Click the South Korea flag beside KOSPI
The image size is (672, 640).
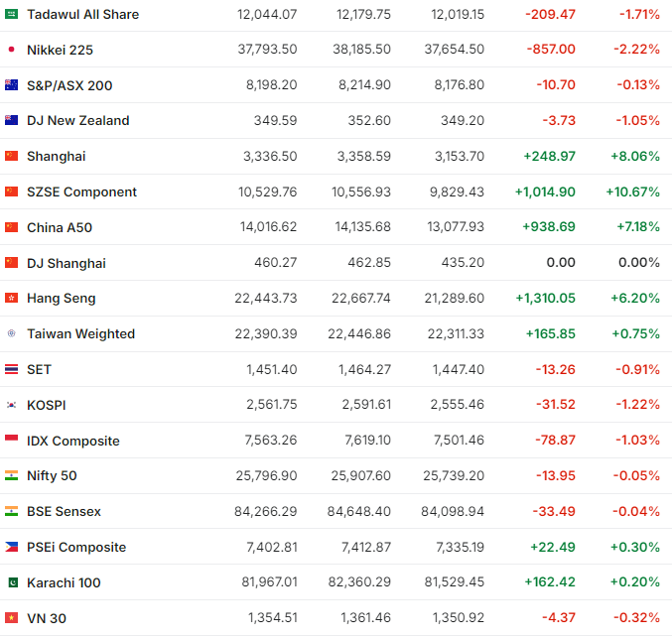click(x=12, y=405)
